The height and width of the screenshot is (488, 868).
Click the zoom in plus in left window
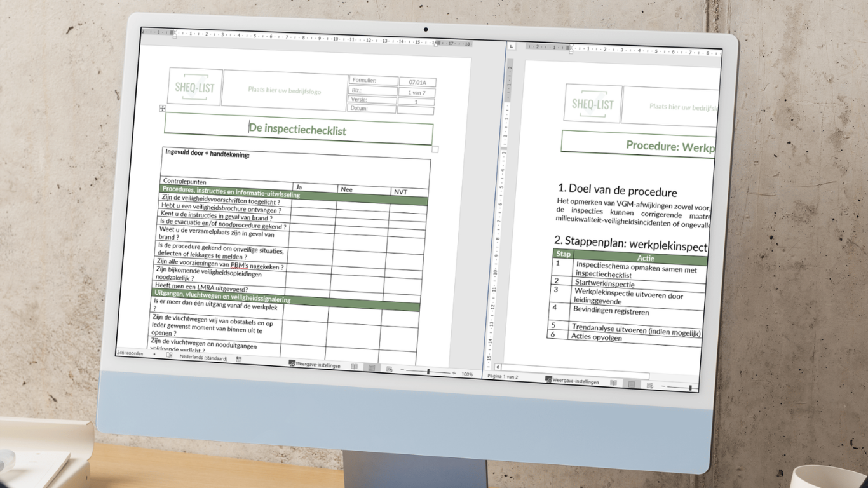tap(454, 374)
